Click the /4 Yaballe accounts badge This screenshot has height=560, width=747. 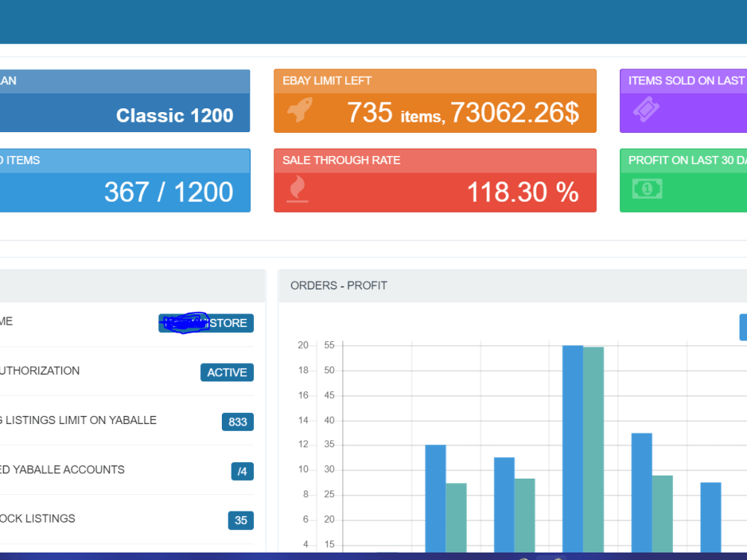pos(243,471)
